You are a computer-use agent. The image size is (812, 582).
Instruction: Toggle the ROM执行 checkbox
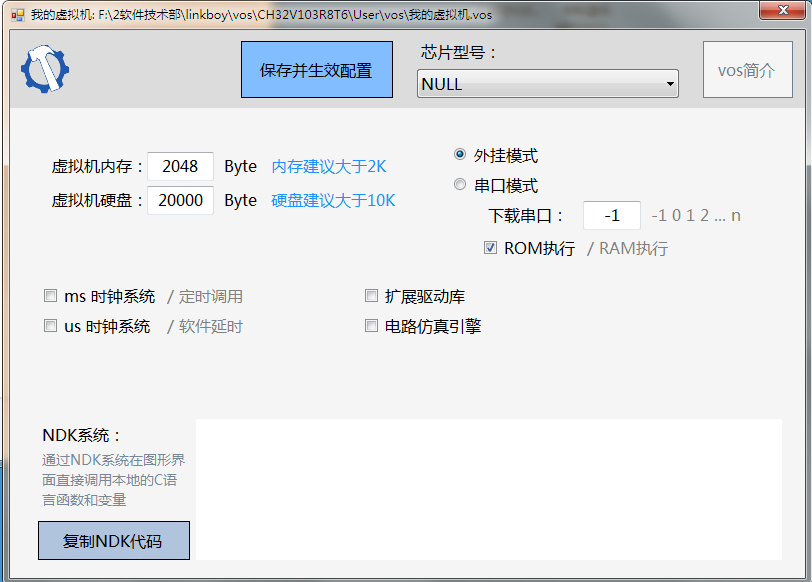tap(490, 248)
